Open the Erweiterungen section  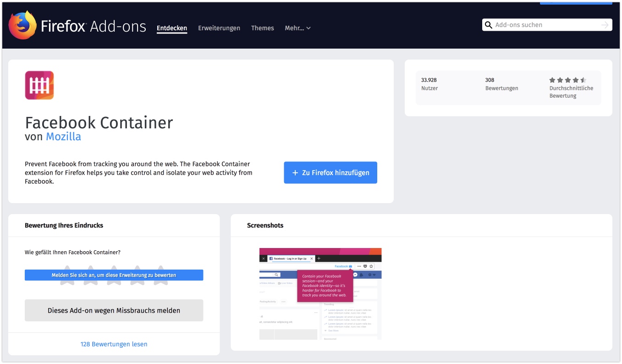219,28
